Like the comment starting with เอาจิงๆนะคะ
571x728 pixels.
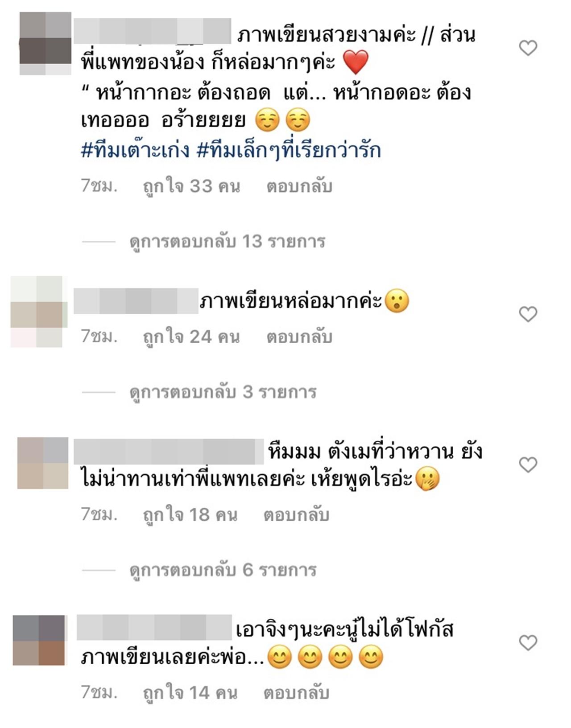[528, 643]
